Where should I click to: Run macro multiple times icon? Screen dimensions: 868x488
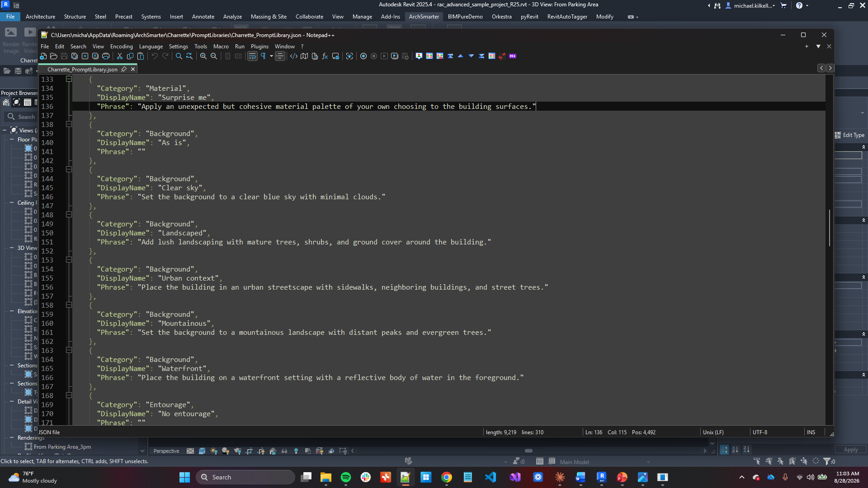[395, 56]
